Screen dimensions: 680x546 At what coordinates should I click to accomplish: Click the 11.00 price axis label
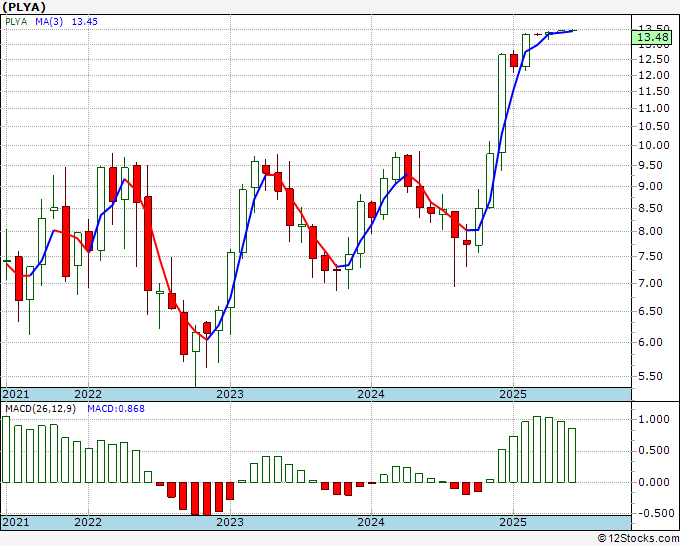pos(654,108)
